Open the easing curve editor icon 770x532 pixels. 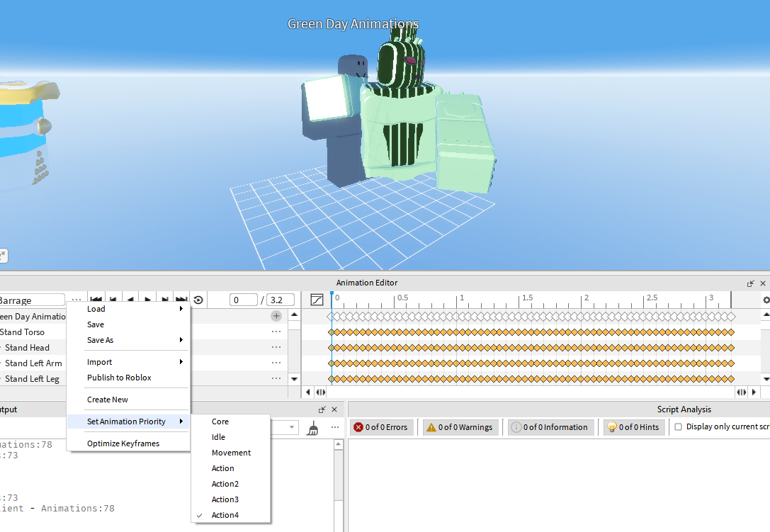click(x=317, y=299)
